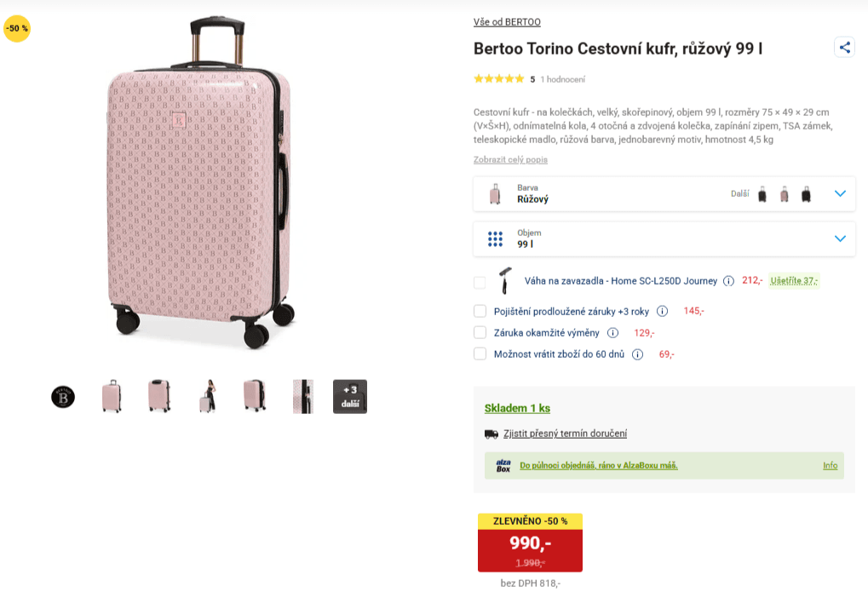This screenshot has height=592, width=868.
Task: Expand the Barva color dropdown
Action: pos(840,193)
